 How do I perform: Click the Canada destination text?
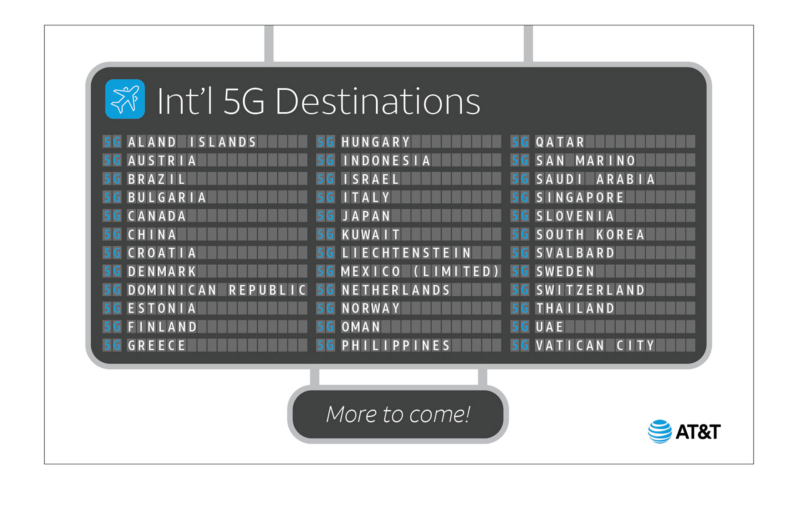(157, 216)
